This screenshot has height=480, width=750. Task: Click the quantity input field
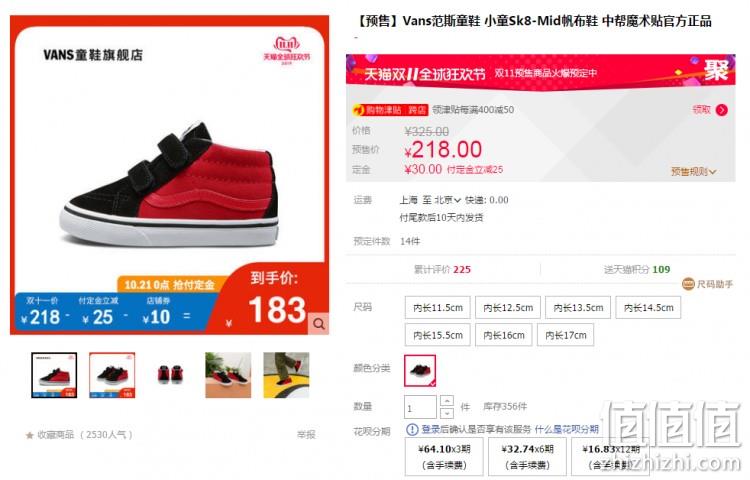(x=420, y=407)
